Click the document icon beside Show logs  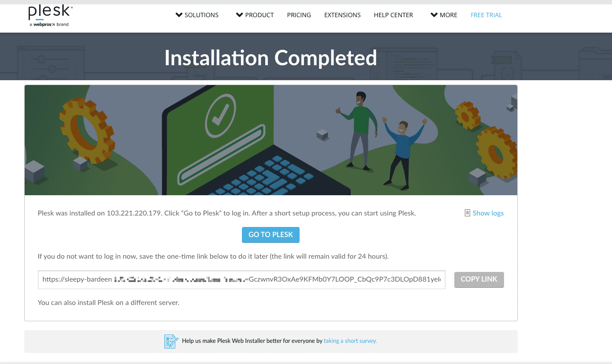coord(467,213)
